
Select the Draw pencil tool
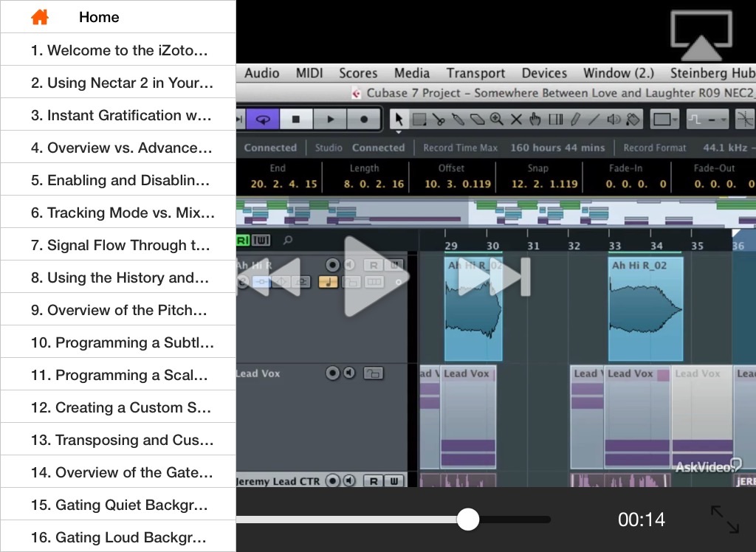tap(575, 119)
